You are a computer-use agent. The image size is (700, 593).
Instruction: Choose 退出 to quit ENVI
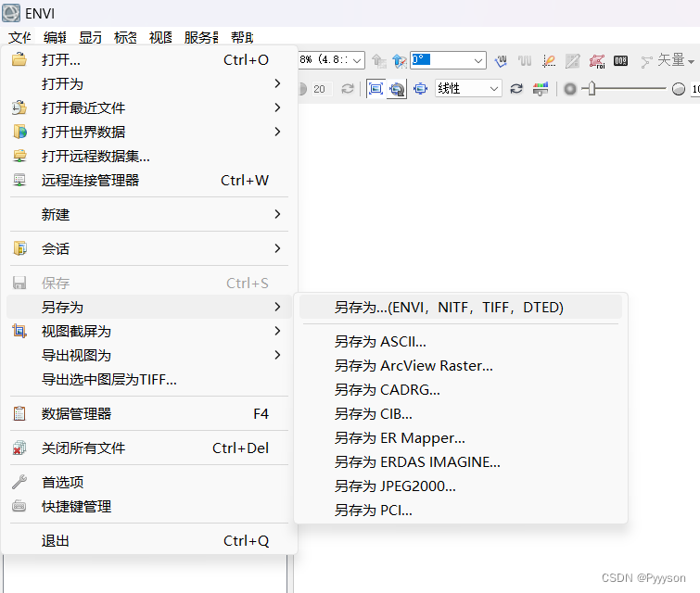(149, 541)
